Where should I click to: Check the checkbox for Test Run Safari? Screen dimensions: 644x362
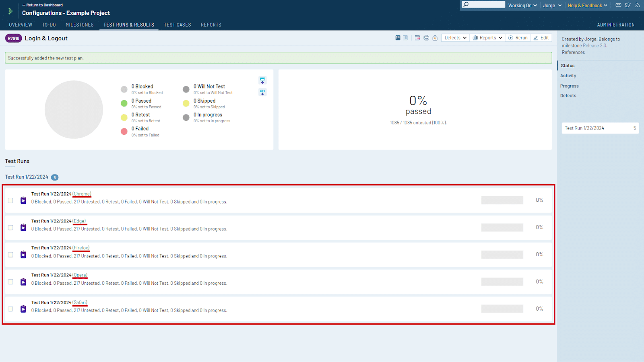click(x=10, y=309)
